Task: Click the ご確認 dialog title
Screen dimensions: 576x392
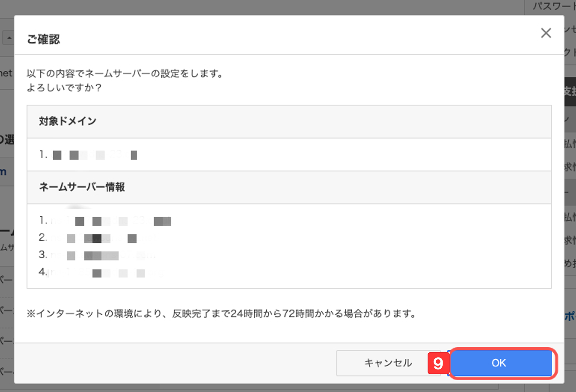Action: coord(43,39)
